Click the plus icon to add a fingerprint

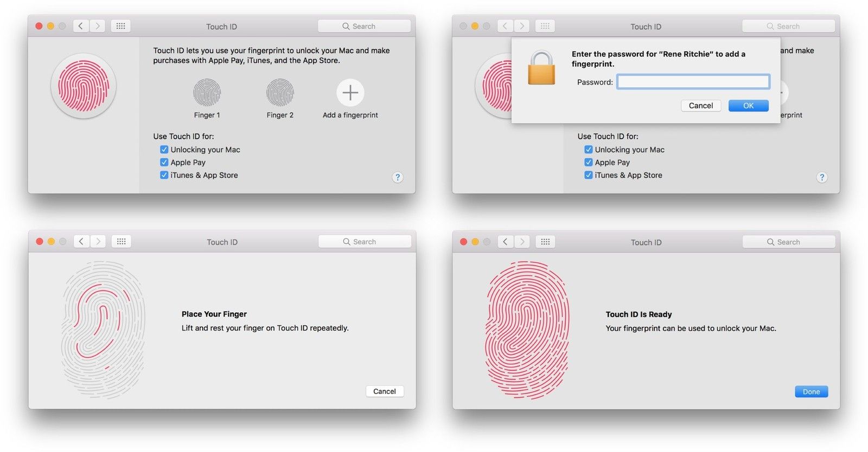pyautogui.click(x=350, y=93)
